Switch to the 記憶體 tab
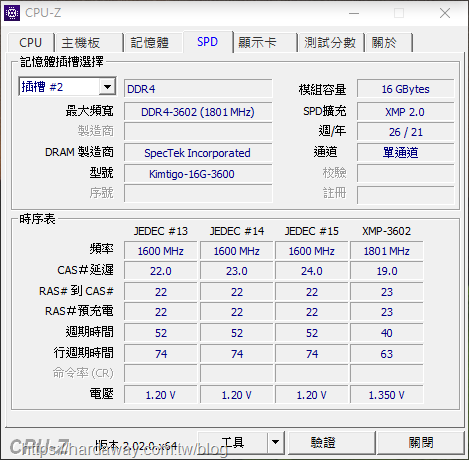 coord(153,43)
